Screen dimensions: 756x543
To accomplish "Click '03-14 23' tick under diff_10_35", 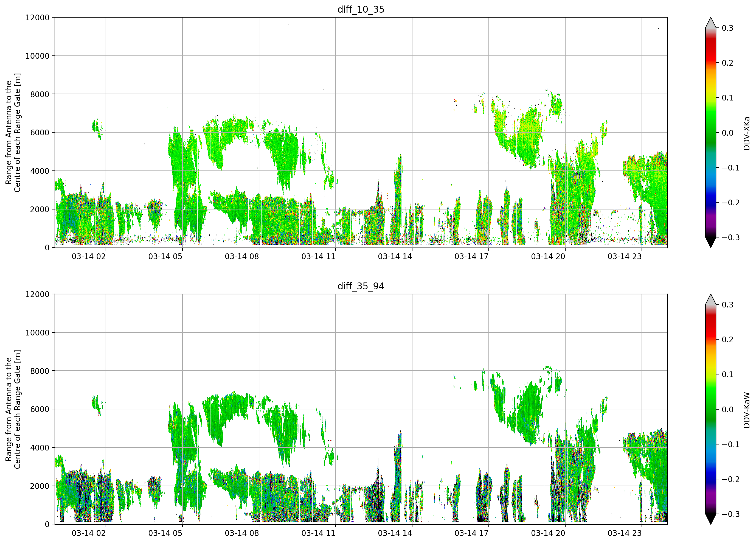I will [625, 256].
